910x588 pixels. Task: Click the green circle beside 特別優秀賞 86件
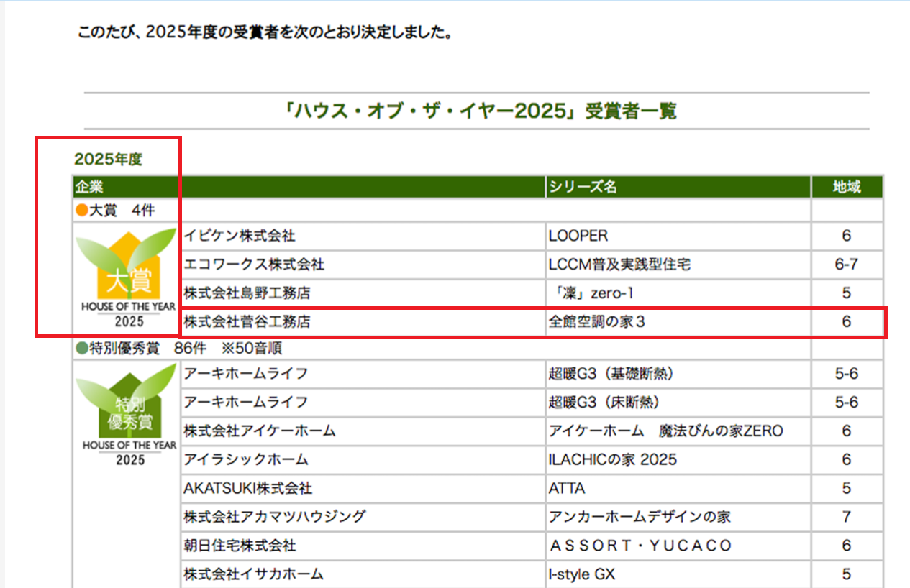click(81, 349)
